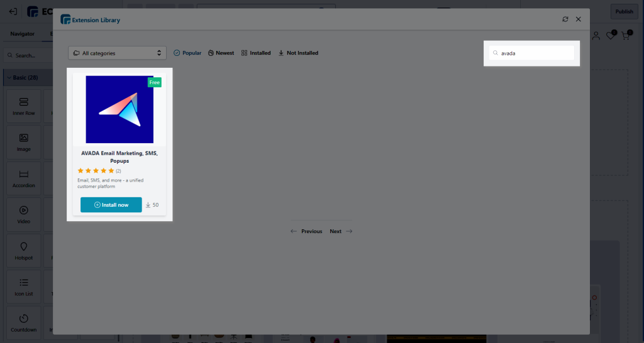Show Installed extensions
The width and height of the screenshot is (644, 343).
(256, 53)
